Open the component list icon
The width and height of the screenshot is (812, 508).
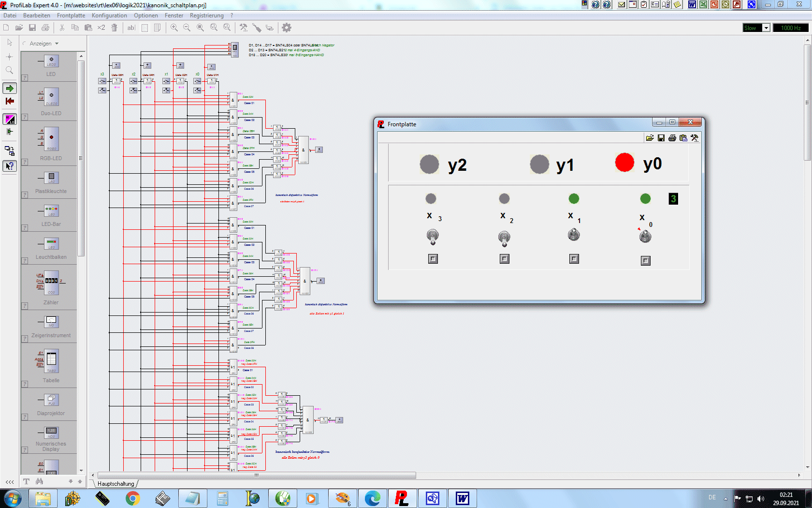157,28
